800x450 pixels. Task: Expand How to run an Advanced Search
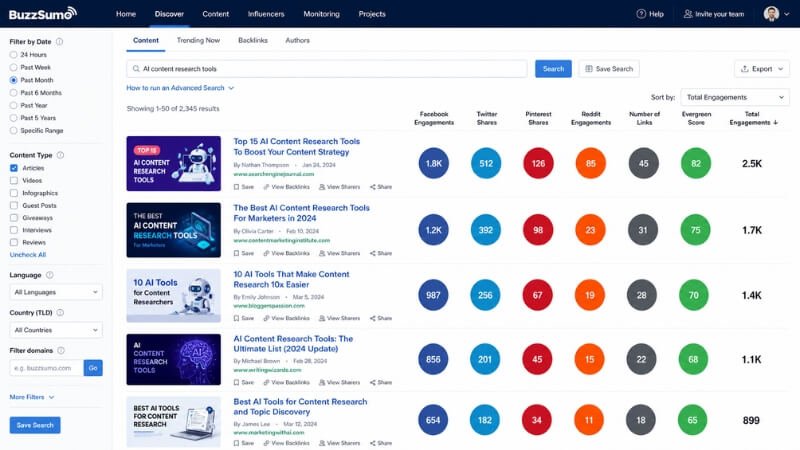(x=180, y=88)
